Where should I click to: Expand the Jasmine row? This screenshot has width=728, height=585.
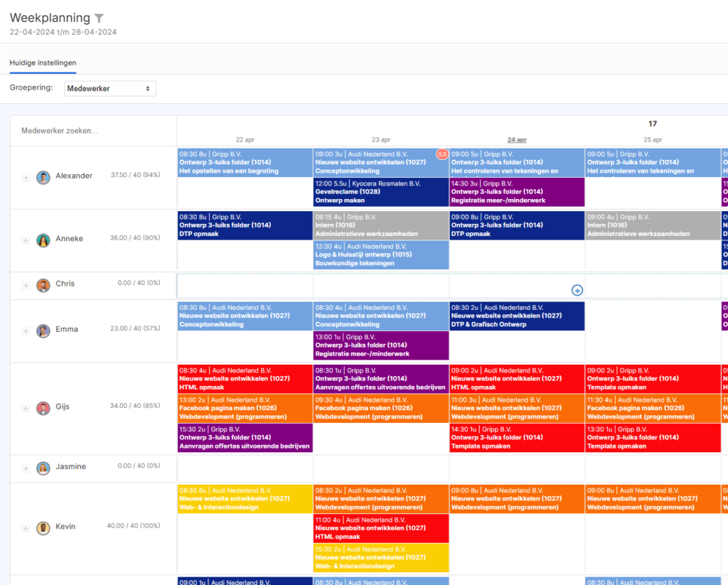point(26,468)
